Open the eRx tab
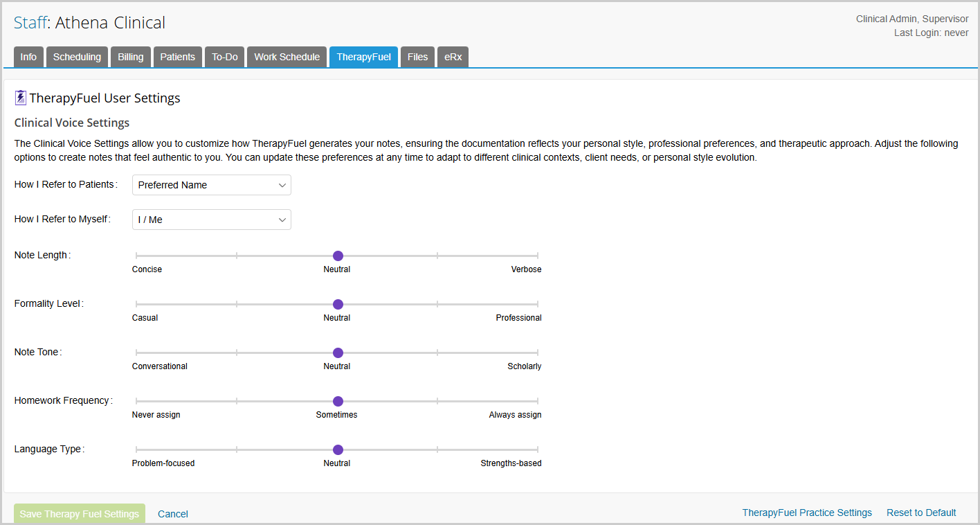 [x=453, y=57]
